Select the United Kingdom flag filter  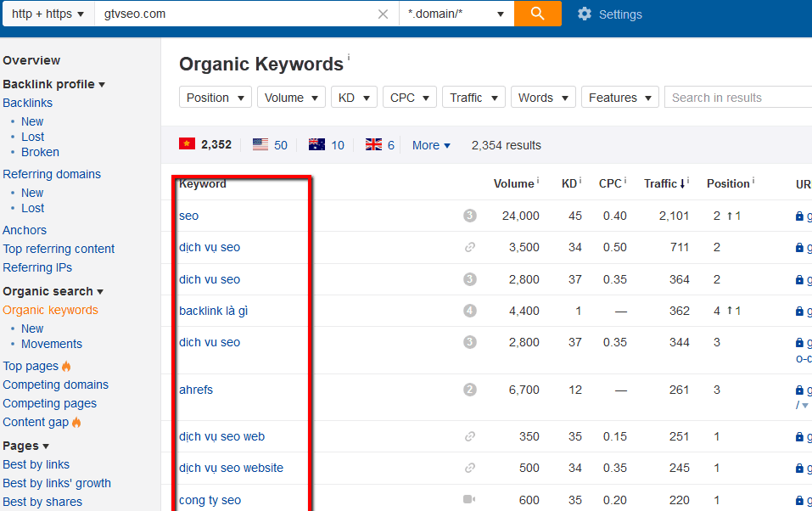(x=373, y=144)
